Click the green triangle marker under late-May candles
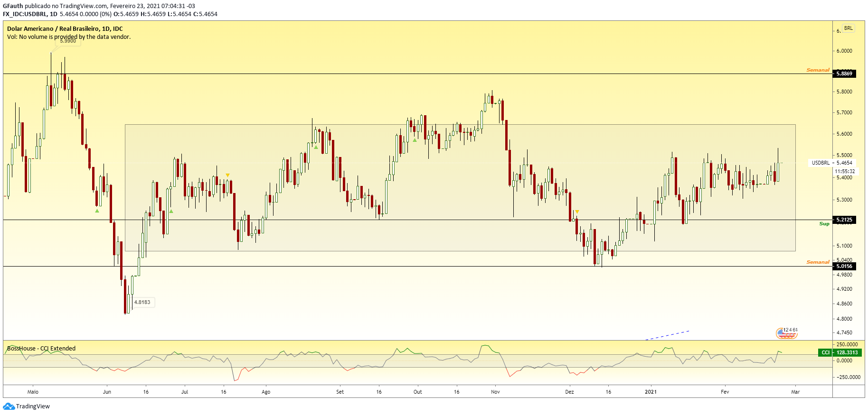This screenshot has width=868, height=415. click(x=97, y=211)
